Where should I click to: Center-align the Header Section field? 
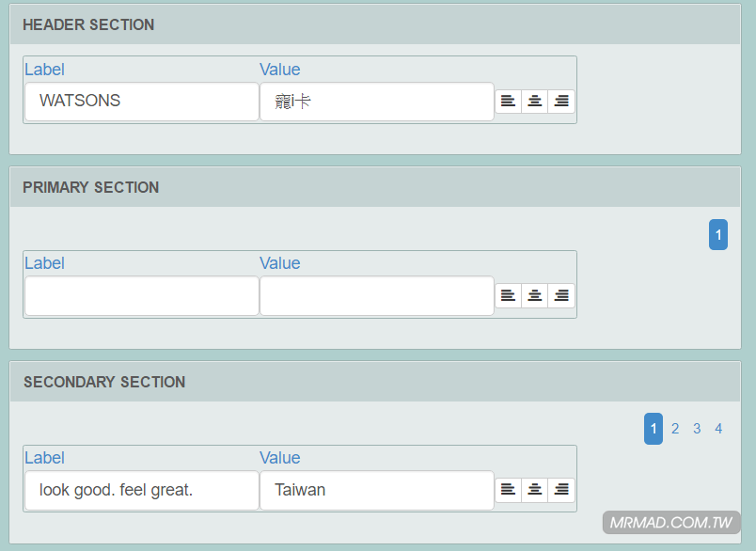pos(535,102)
